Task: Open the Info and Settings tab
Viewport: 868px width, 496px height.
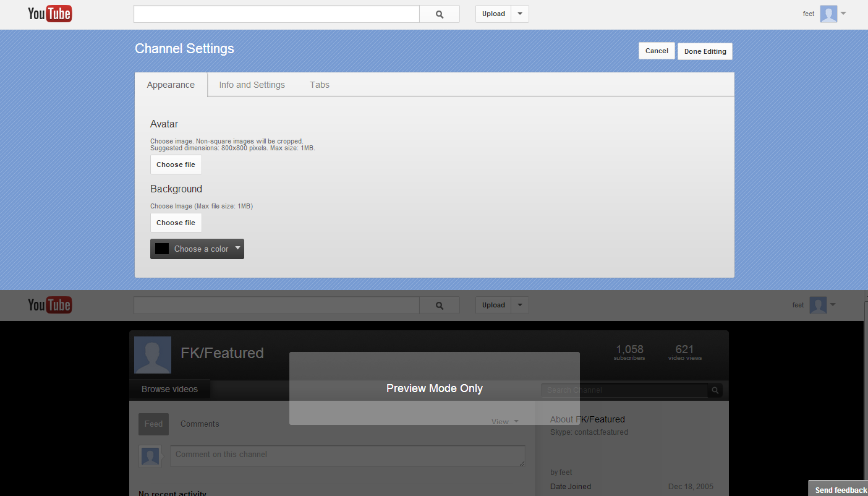Action: 252,85
